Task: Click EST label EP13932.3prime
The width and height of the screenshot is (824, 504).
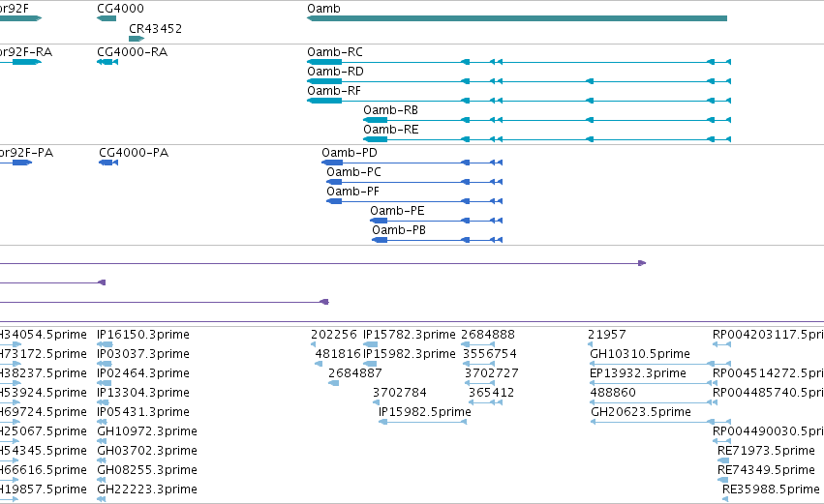Action: tap(638, 373)
